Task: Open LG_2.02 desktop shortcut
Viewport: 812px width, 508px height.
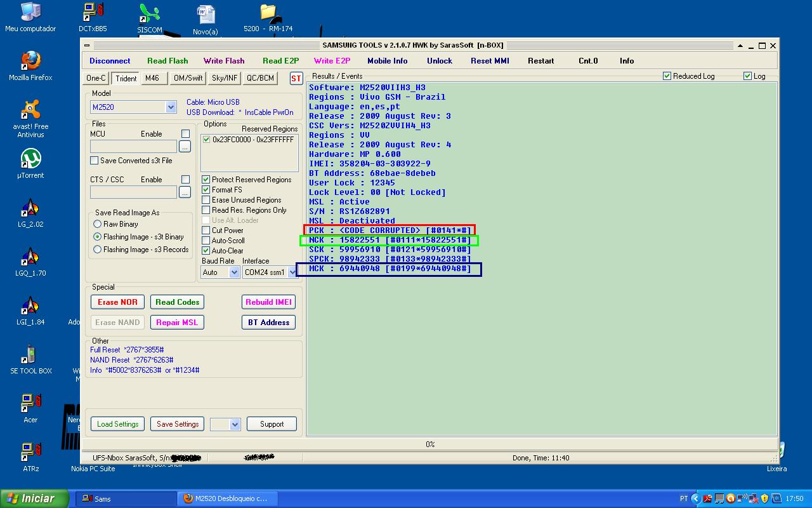Action: pyautogui.click(x=30, y=213)
